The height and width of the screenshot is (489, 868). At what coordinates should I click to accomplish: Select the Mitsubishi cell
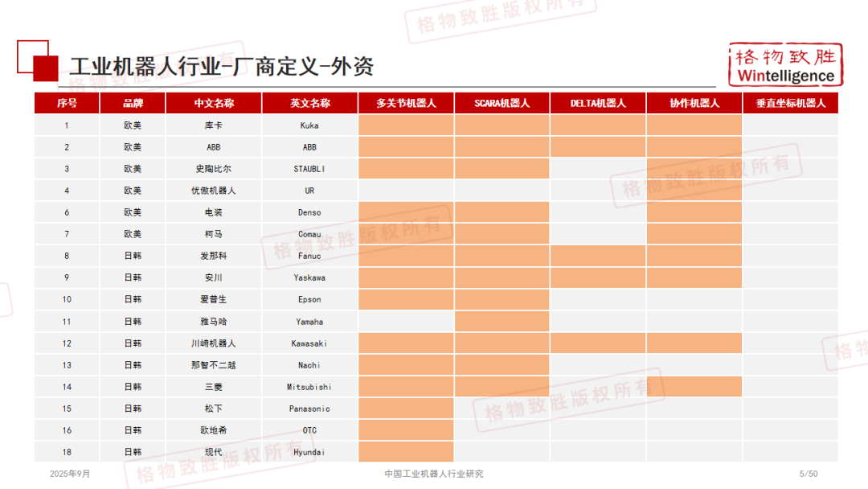pyautogui.click(x=310, y=387)
